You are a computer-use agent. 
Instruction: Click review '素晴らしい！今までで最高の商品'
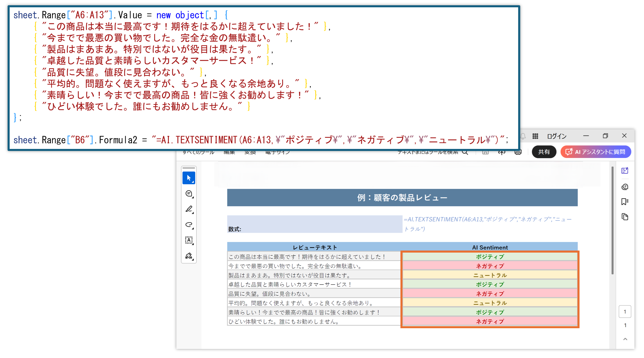(x=314, y=312)
